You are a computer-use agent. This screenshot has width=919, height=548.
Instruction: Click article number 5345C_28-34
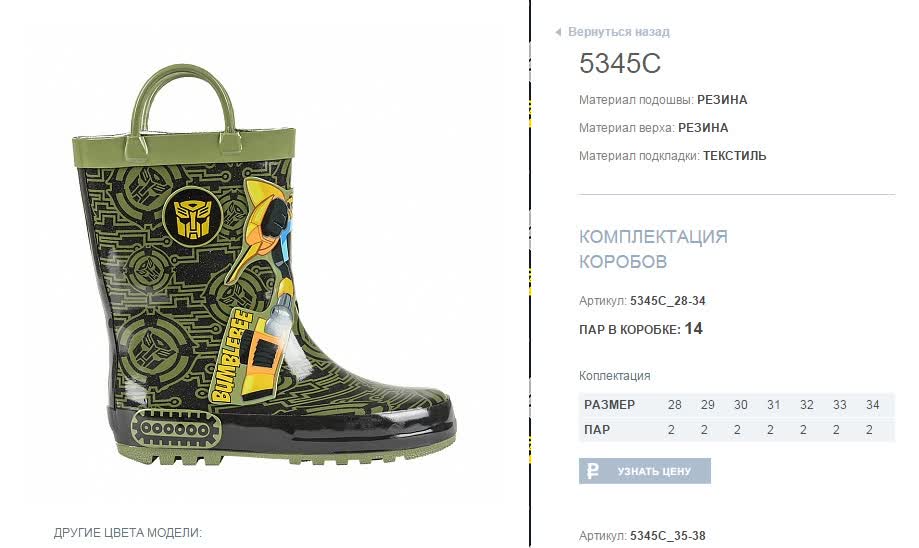click(x=668, y=301)
